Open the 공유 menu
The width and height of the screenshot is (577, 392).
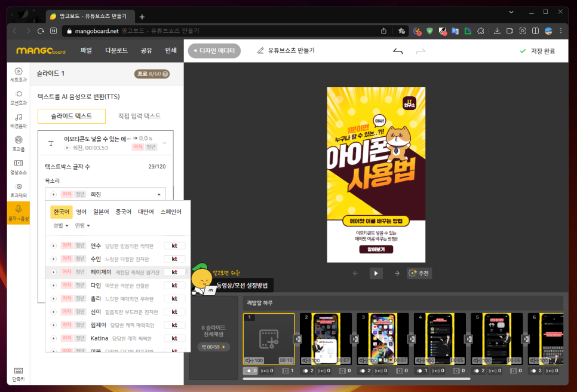146,50
